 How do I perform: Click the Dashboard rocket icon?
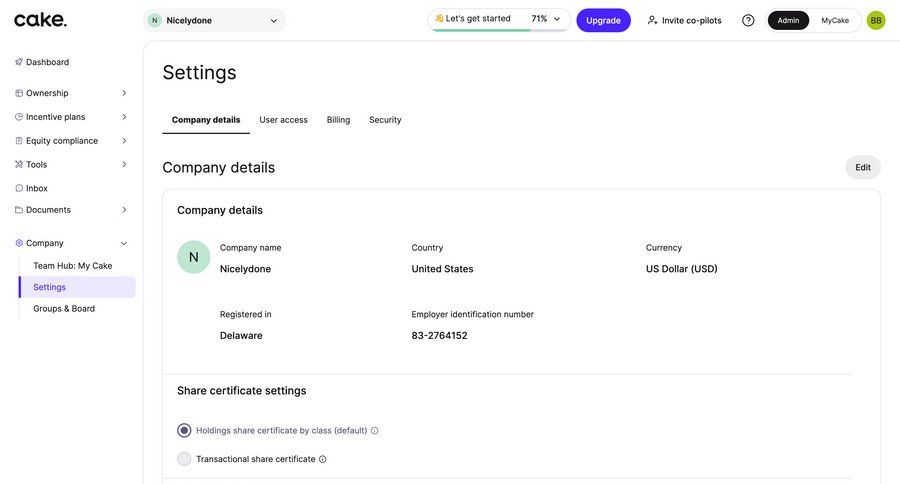click(x=19, y=62)
